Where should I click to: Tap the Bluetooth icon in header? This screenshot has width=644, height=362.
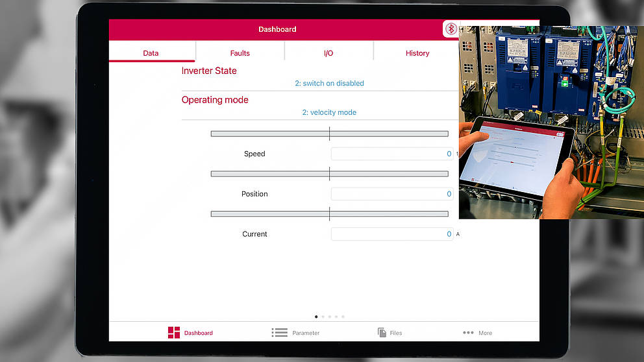tap(451, 29)
